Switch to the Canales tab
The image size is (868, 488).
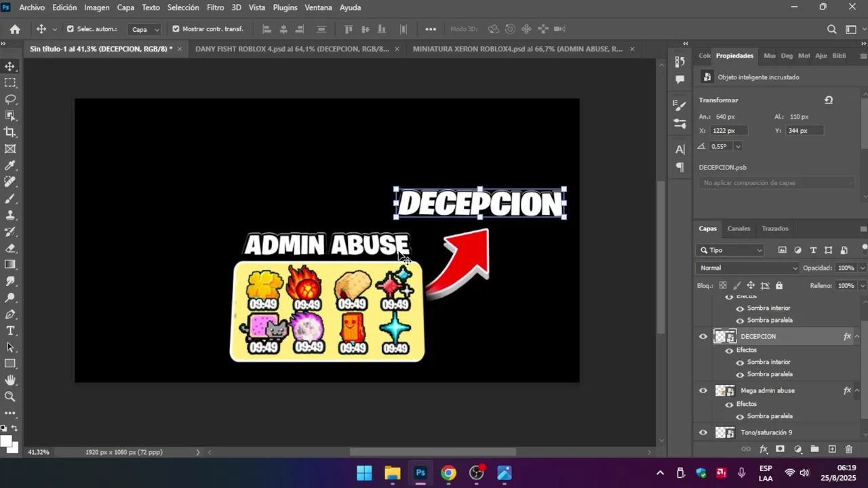coord(738,228)
